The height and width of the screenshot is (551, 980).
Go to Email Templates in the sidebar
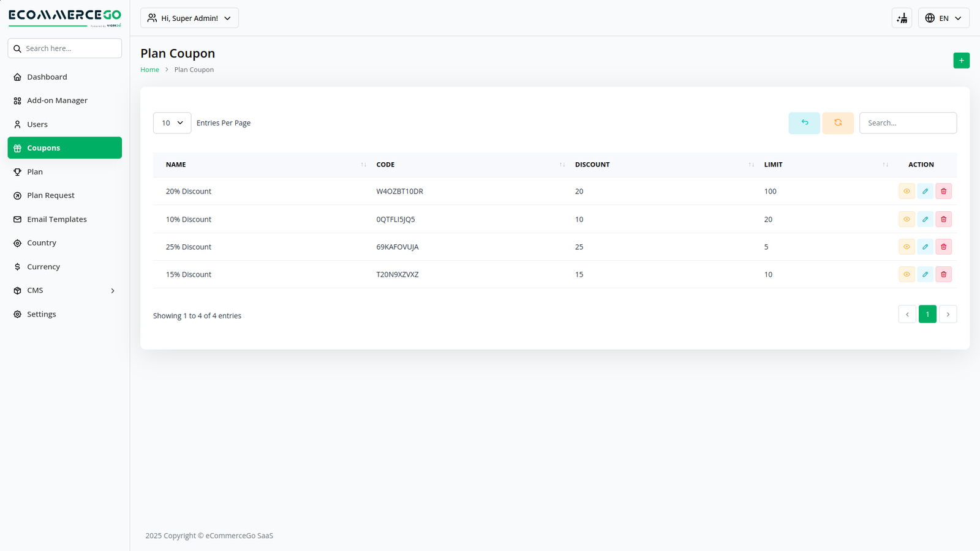click(56, 219)
